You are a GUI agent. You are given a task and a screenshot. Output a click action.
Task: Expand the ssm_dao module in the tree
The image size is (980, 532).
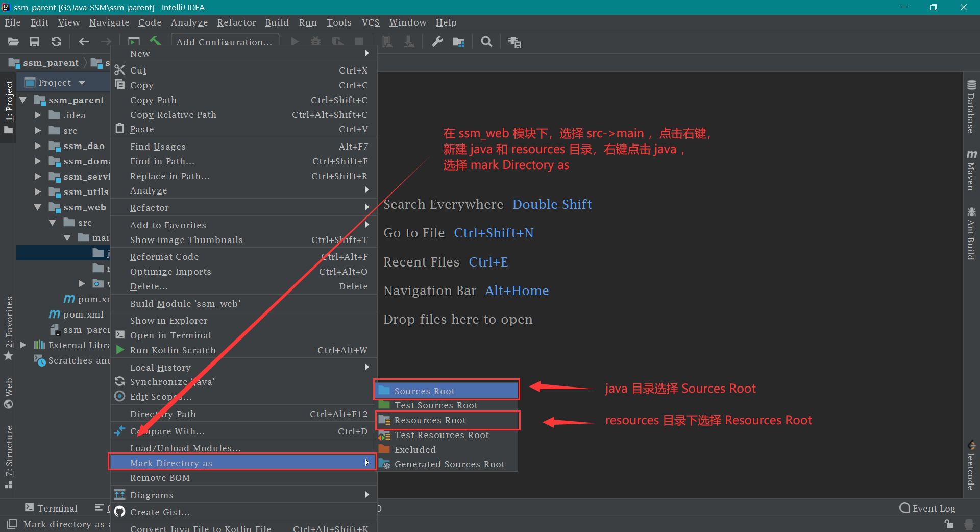(38, 146)
